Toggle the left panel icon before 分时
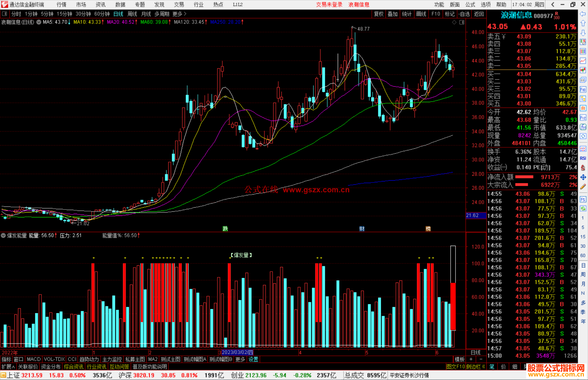Image resolution: width=588 pixels, height=380 pixels. pyautogui.click(x=5, y=14)
